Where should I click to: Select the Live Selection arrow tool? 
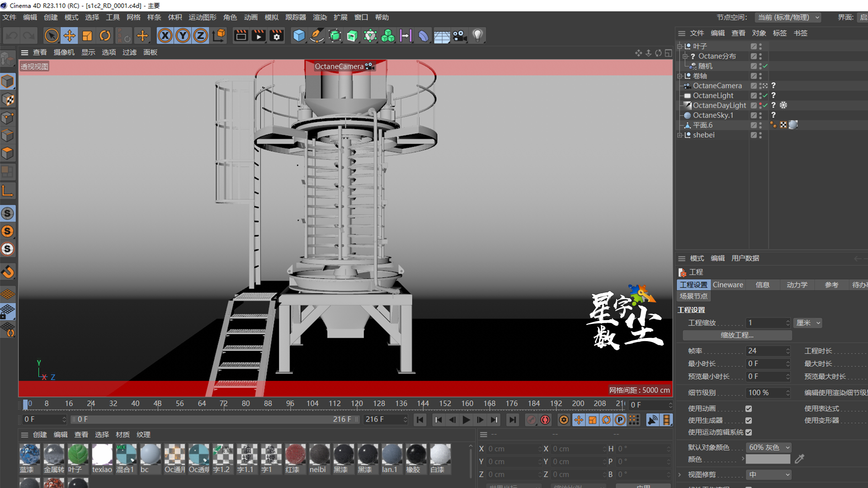point(52,36)
